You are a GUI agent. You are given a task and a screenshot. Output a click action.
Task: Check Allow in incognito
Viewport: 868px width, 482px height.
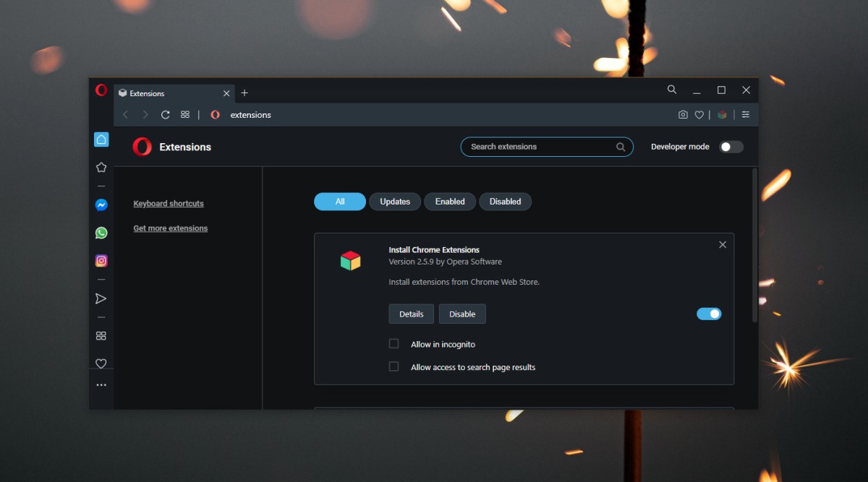point(393,343)
